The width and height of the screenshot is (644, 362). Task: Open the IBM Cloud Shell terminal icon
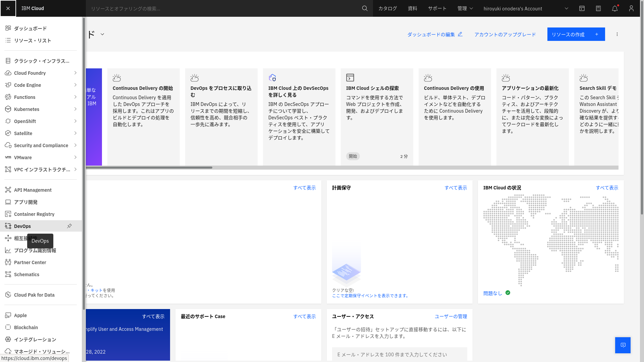582,8
